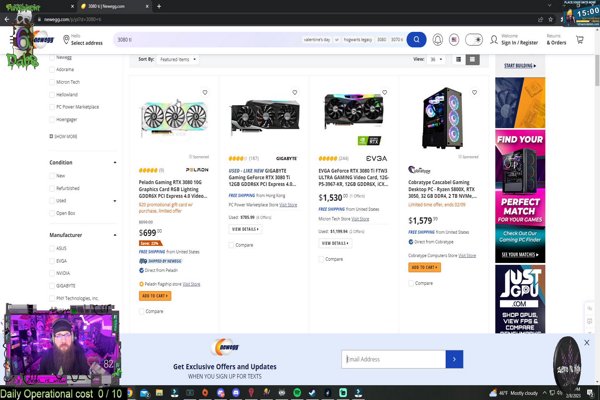Check the Open Box condition filter

click(52, 213)
